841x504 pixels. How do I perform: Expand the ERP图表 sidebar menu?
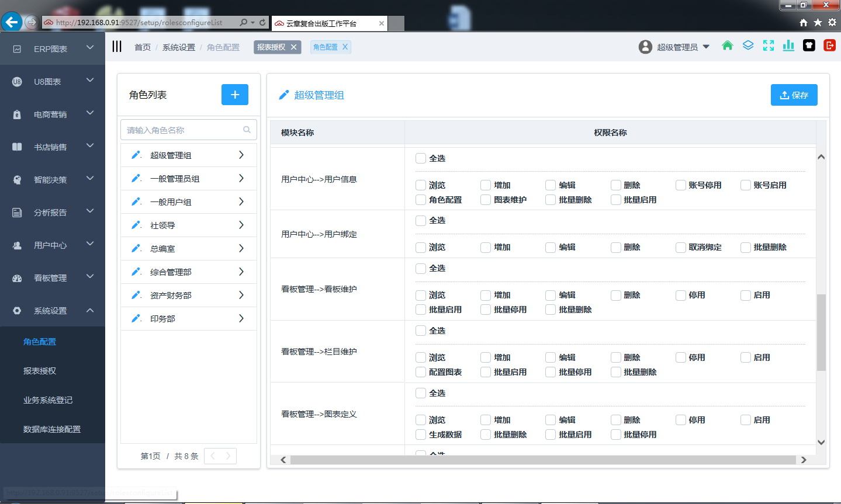[x=90, y=47]
